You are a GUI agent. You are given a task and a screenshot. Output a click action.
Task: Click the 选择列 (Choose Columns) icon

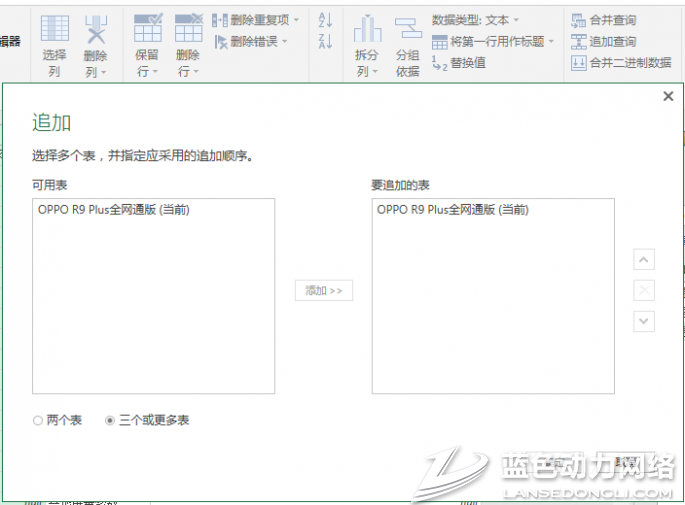point(54,31)
